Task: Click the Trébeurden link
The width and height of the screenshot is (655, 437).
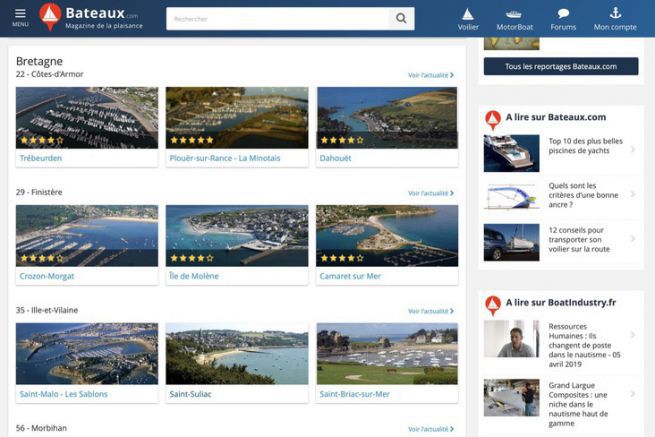Action: 41,158
